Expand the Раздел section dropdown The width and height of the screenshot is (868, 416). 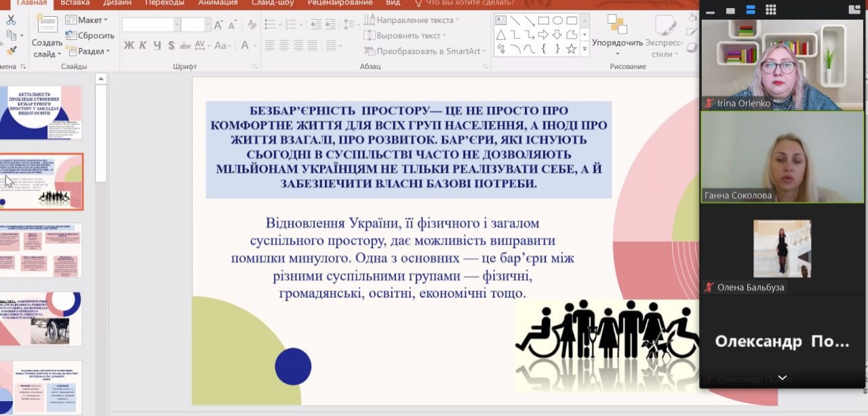click(x=89, y=51)
